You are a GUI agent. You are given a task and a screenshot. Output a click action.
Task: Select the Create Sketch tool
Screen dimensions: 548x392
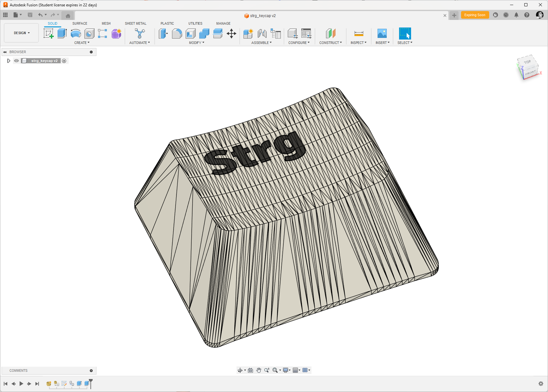pyautogui.click(x=48, y=34)
